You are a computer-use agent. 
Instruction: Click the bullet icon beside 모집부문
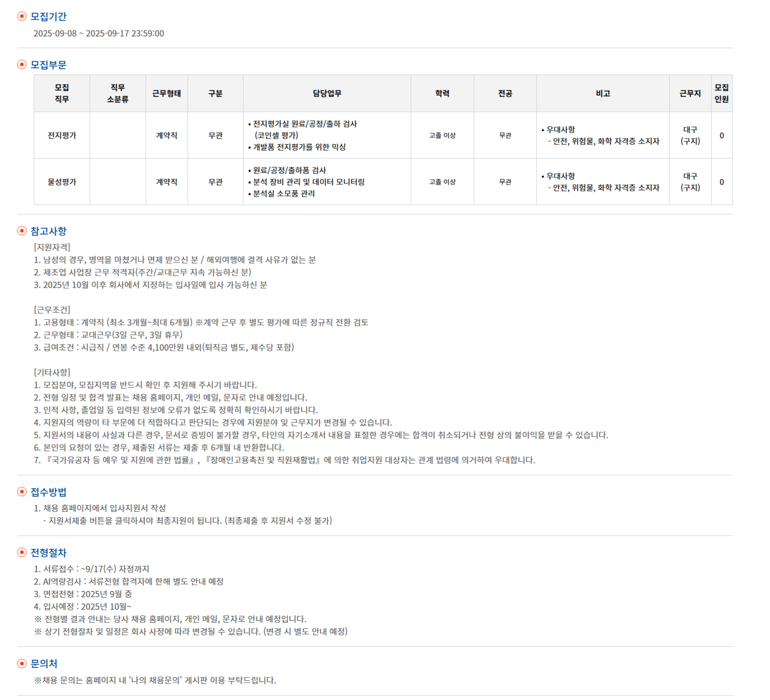coord(21,65)
